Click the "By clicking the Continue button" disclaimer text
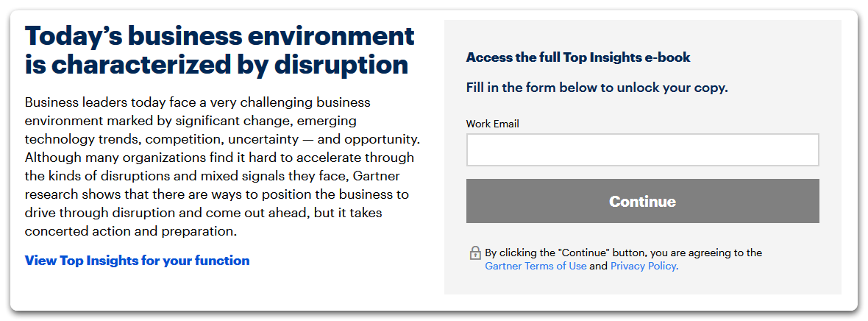The width and height of the screenshot is (868, 321). pyautogui.click(x=623, y=253)
